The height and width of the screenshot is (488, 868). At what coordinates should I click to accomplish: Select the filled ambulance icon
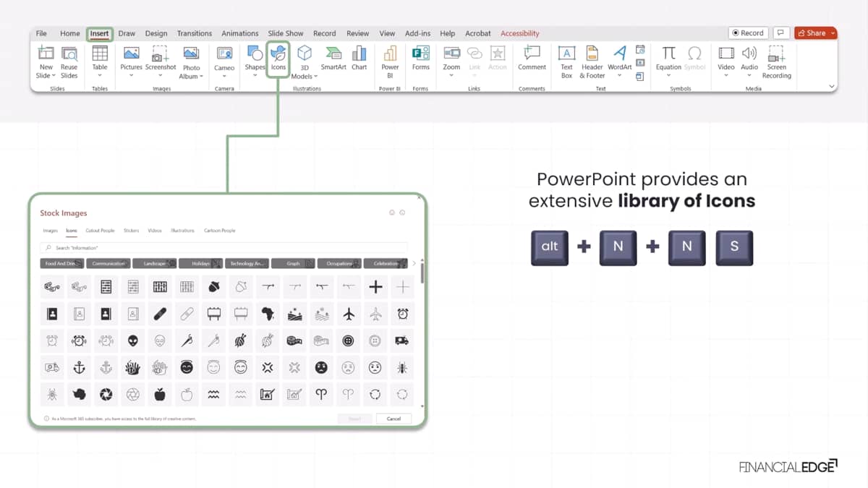[x=402, y=341]
